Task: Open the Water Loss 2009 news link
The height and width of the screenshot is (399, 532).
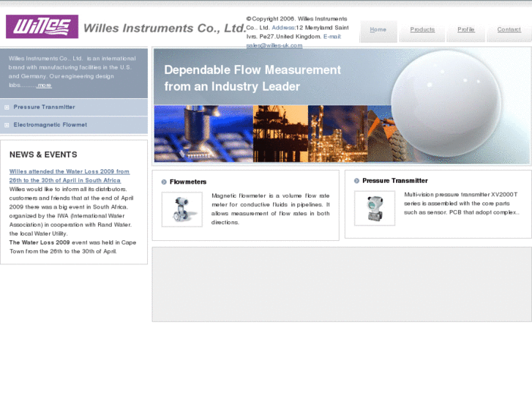Action: 70,176
